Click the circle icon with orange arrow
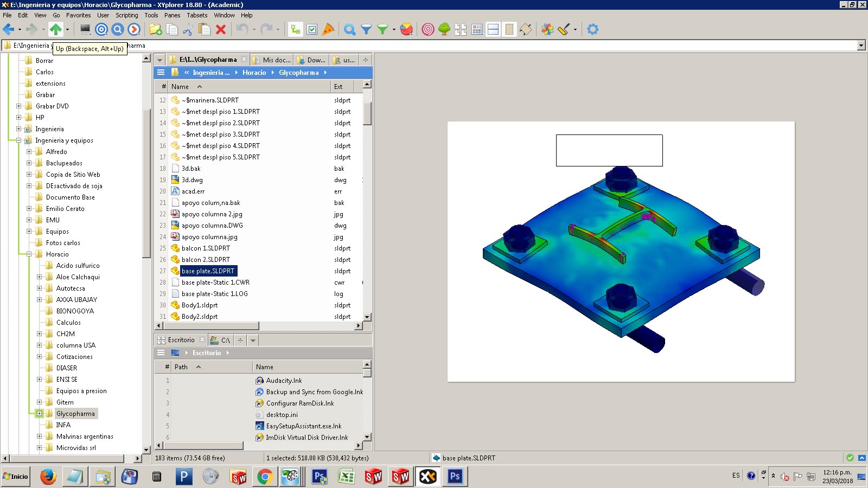 click(x=134, y=29)
